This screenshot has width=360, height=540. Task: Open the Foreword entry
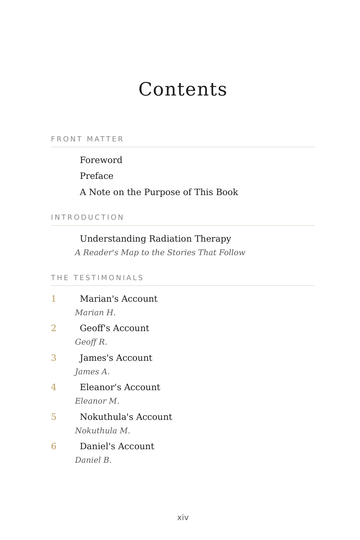pyautogui.click(x=101, y=160)
